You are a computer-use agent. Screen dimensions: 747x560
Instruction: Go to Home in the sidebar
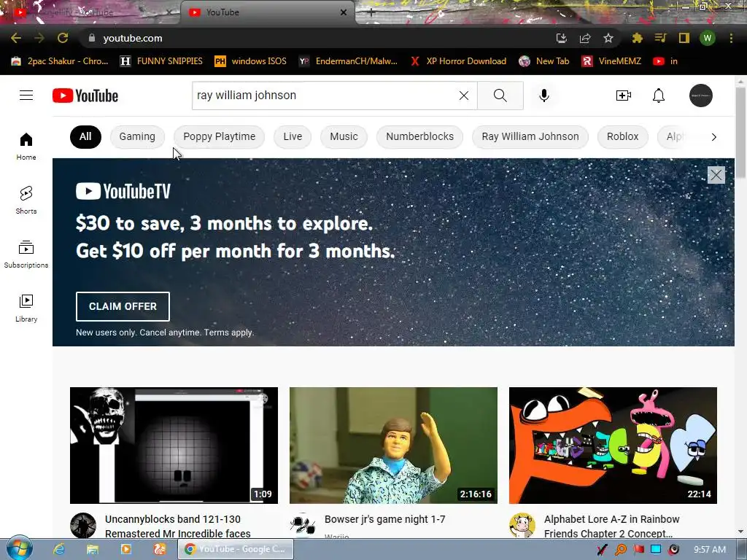click(x=26, y=146)
